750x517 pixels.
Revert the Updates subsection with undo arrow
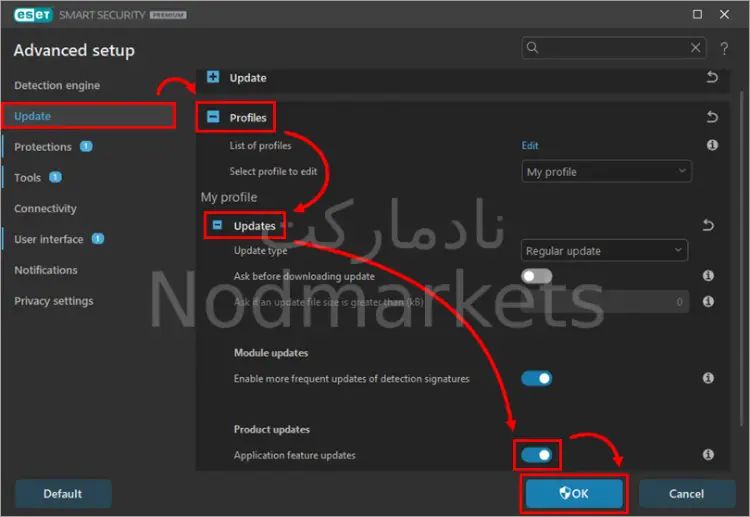pos(708,225)
